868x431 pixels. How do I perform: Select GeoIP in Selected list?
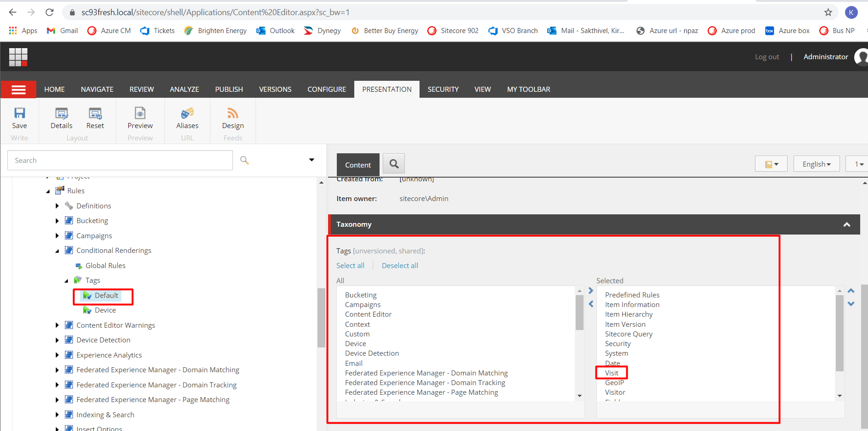[x=614, y=383]
